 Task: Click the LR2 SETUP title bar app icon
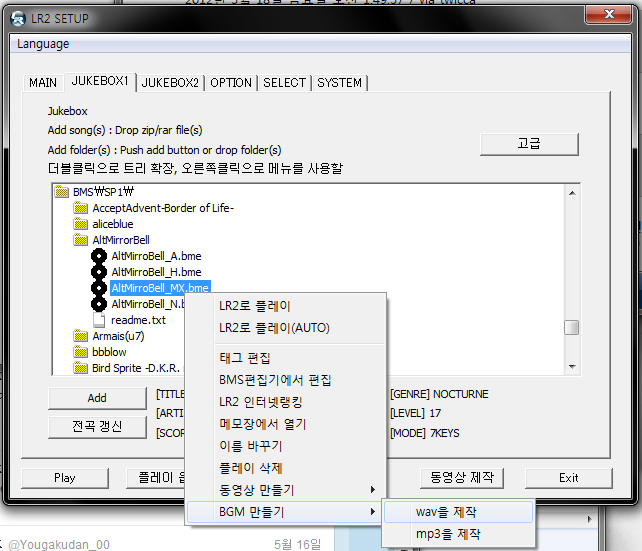point(18,18)
